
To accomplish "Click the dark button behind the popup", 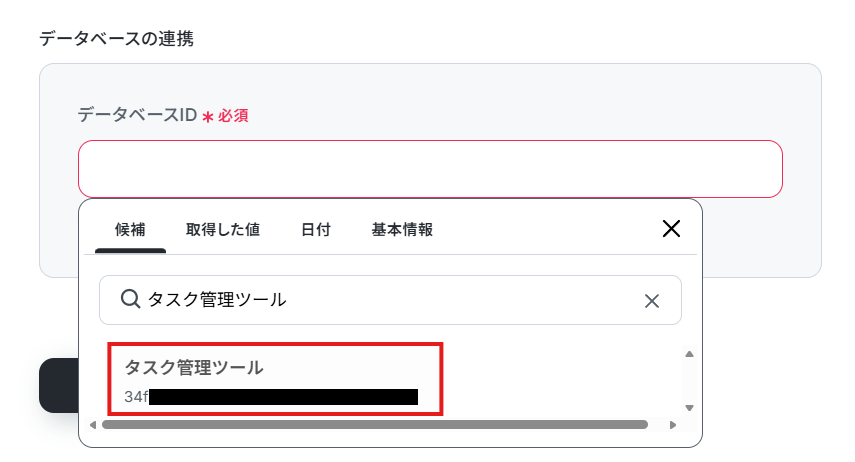I will click(59, 386).
